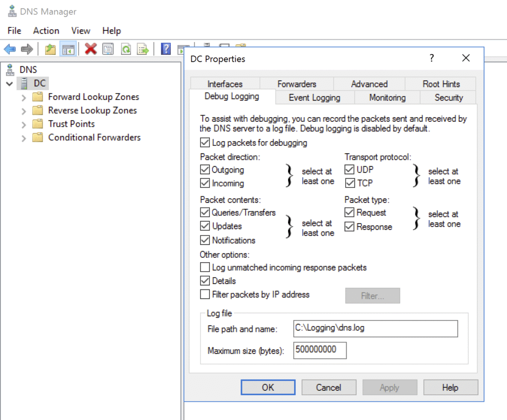Image resolution: width=507 pixels, height=420 pixels.
Task: Toggle the Show/Hide Console Tree icon
Action: [68, 49]
